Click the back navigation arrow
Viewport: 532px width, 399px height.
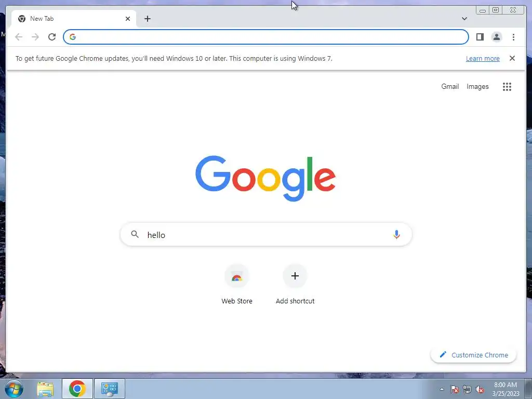tap(19, 37)
